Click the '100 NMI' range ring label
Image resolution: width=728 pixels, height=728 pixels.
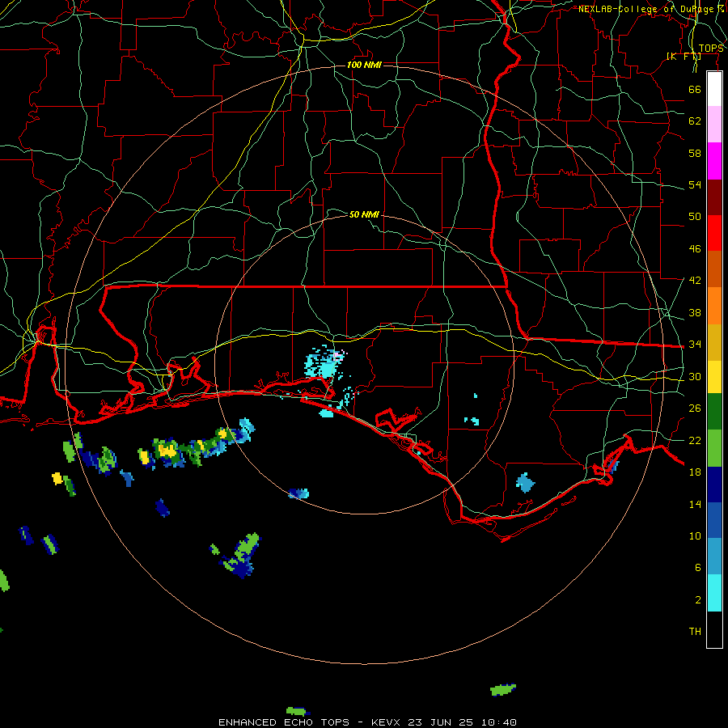(x=364, y=65)
